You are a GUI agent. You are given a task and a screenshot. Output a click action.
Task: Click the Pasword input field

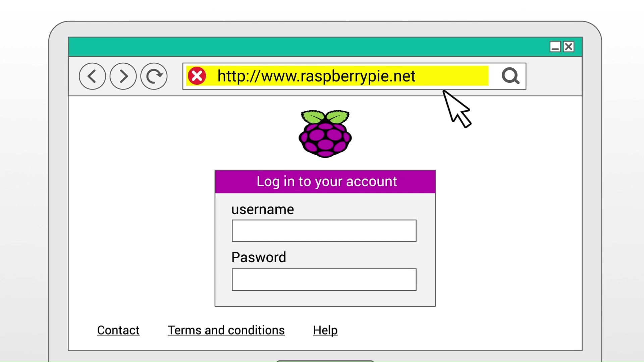tap(324, 280)
